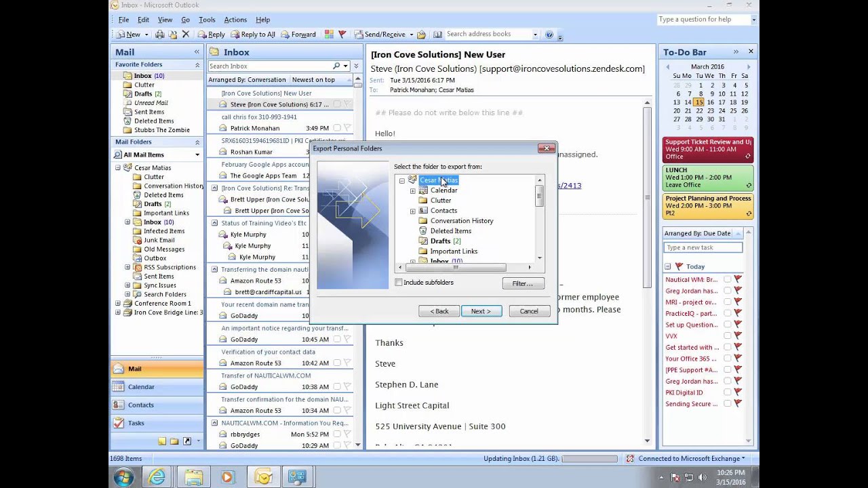
Task: Cancel the Export Personal Folders dialog
Action: (x=529, y=311)
